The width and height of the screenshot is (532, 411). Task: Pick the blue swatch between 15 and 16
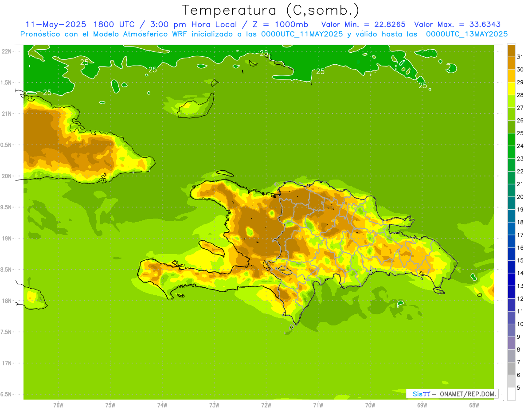511,254
